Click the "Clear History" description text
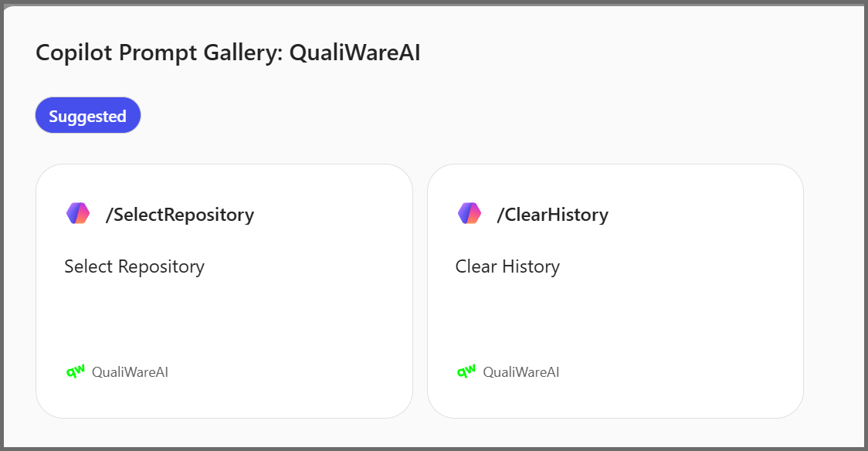This screenshot has width=868, height=451. click(507, 266)
